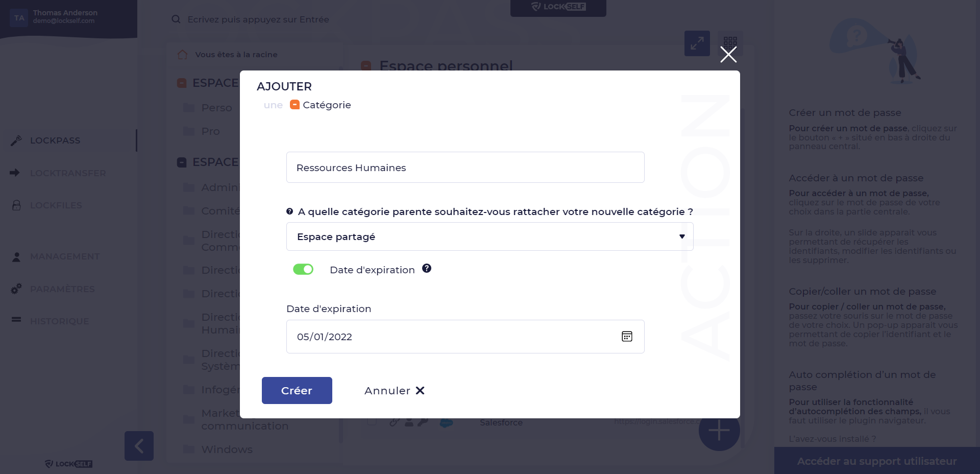Viewport: 980px width, 474px height.
Task: Open Accéder au support utilisateur link
Action: pos(877,461)
